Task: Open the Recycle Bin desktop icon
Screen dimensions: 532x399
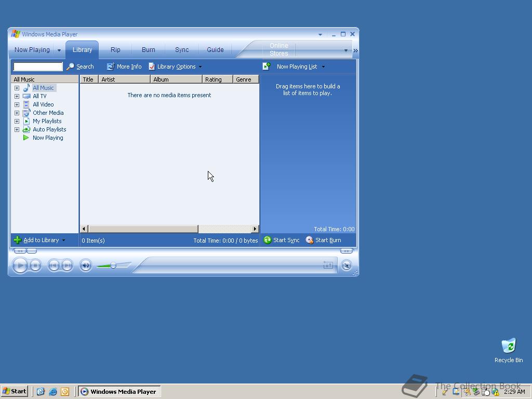Action: pyautogui.click(x=508, y=351)
